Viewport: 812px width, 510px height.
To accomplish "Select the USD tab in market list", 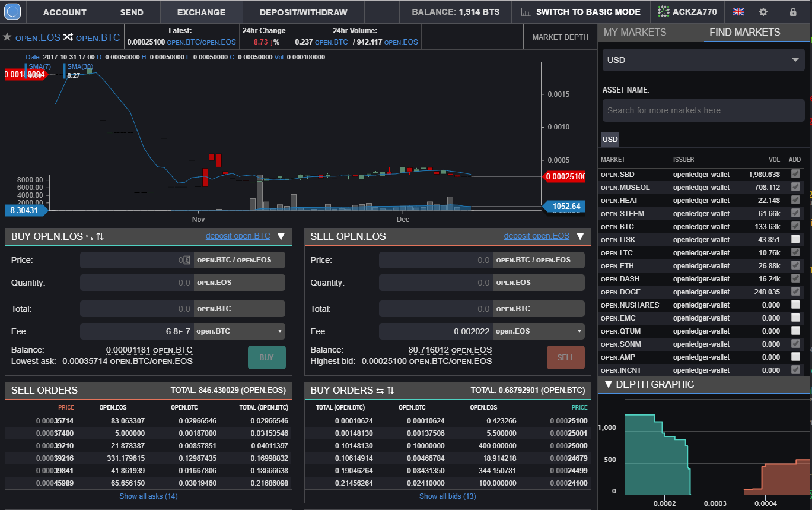I will pyautogui.click(x=610, y=140).
